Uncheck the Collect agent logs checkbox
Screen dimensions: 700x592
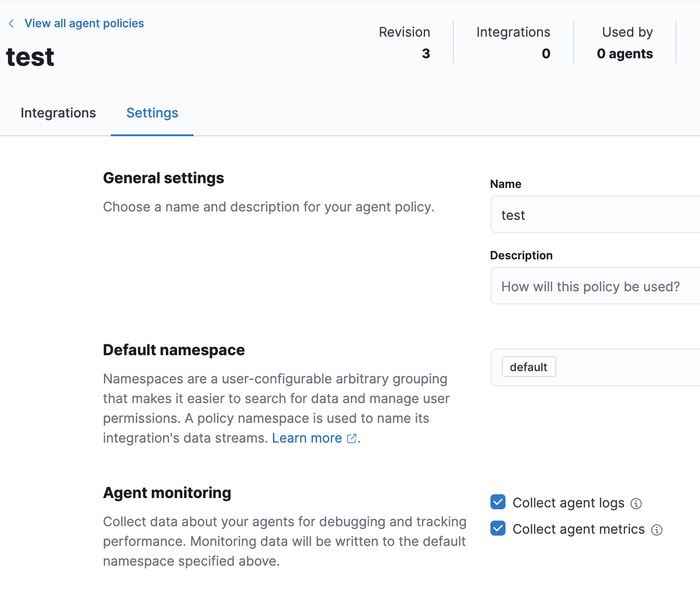(498, 502)
